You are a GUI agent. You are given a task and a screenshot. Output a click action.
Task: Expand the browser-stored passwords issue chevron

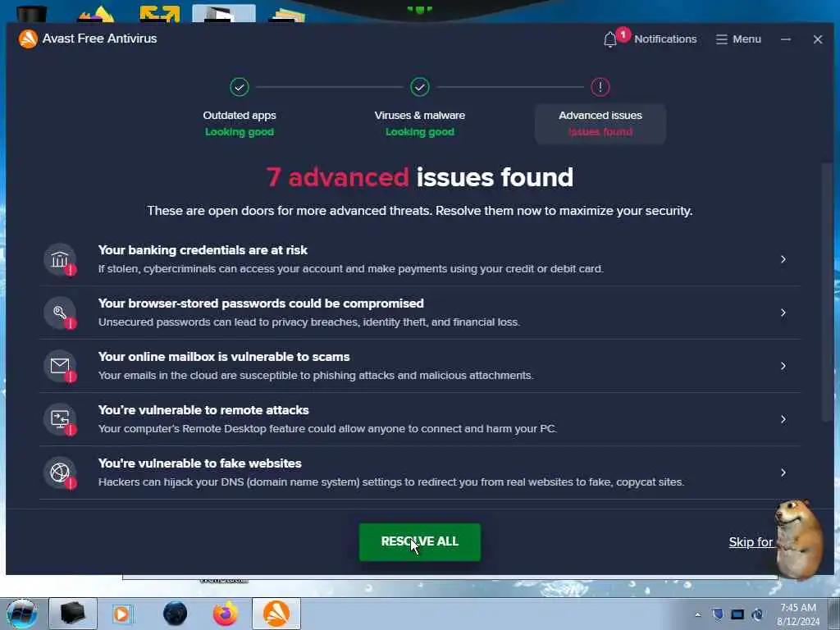(783, 313)
